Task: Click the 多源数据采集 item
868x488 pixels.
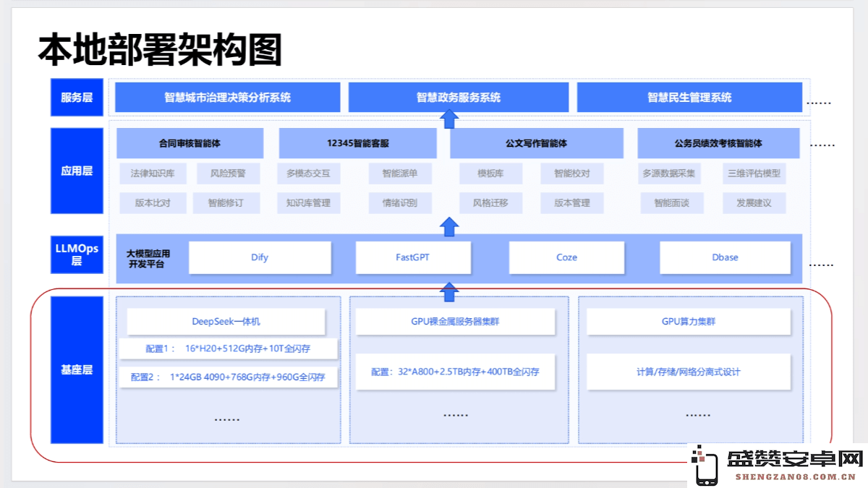Action: [671, 174]
